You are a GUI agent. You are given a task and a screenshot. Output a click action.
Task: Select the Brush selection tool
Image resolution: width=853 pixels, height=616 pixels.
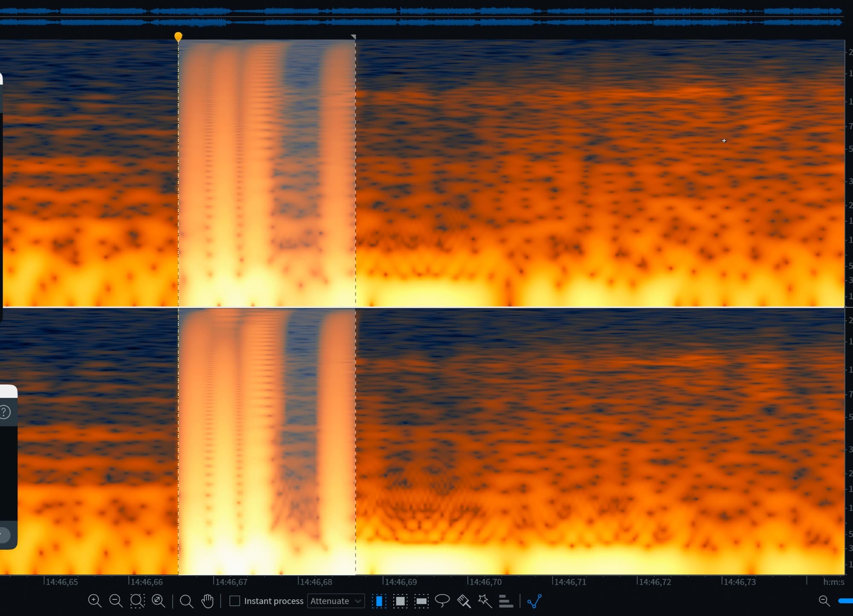[x=464, y=601]
